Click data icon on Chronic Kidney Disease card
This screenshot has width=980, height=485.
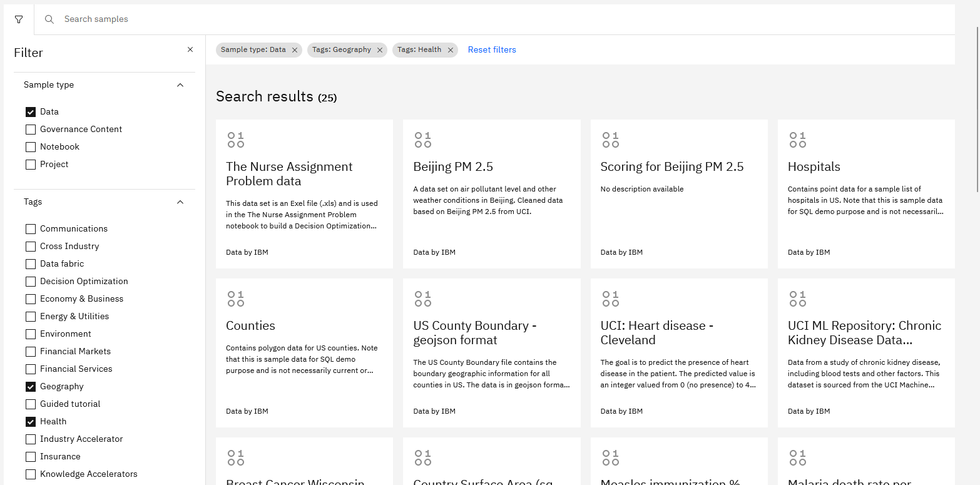[x=797, y=299]
